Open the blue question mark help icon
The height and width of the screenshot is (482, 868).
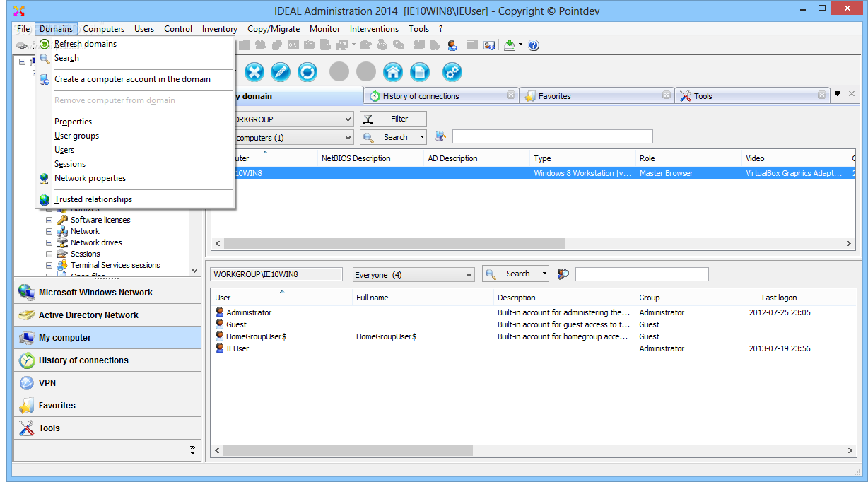tap(534, 45)
